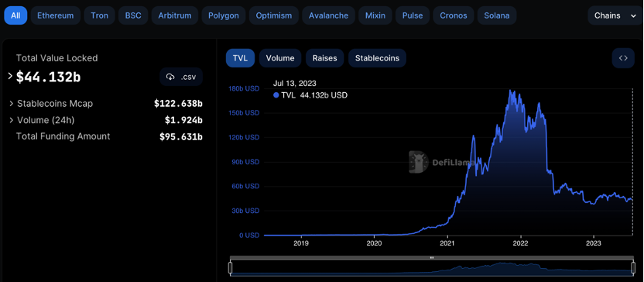This screenshot has height=282, width=644.
Task: Expand Volume (24h) row
Action: pos(12,120)
